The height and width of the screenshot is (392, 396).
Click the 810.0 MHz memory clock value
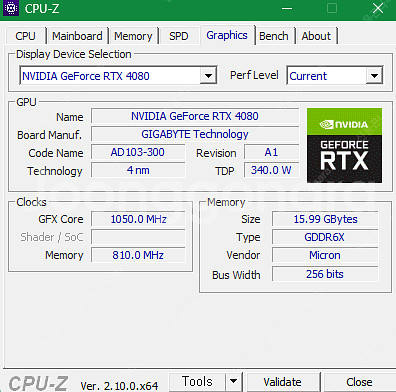138,255
